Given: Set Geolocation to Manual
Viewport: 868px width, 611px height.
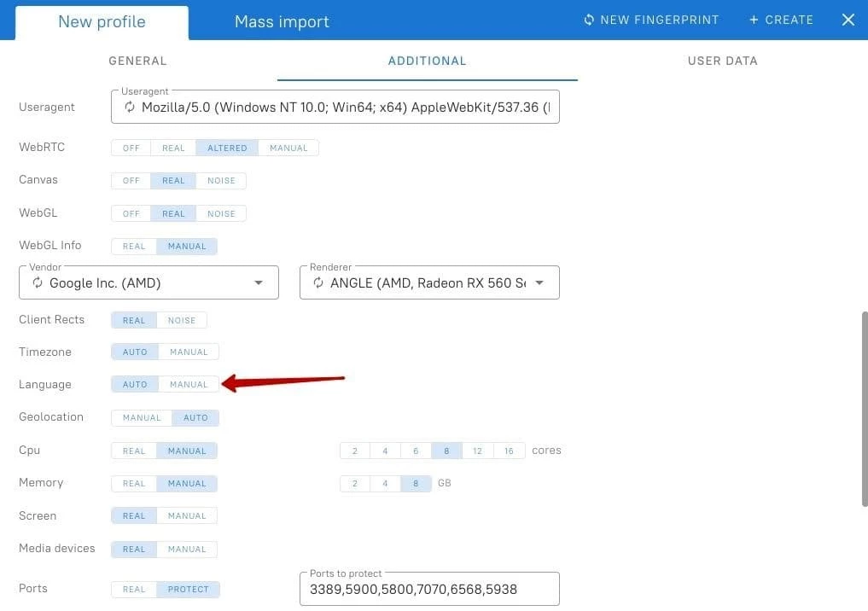Looking at the screenshot, I should pyautogui.click(x=142, y=418).
